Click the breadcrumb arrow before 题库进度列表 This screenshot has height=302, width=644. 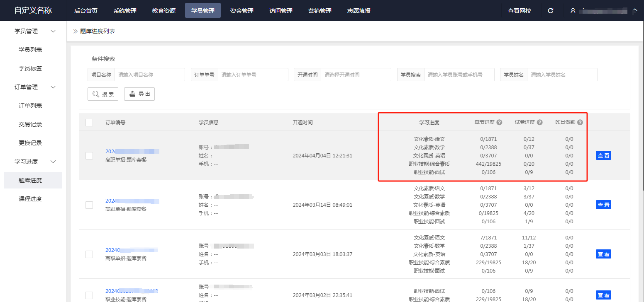pyautogui.click(x=76, y=31)
